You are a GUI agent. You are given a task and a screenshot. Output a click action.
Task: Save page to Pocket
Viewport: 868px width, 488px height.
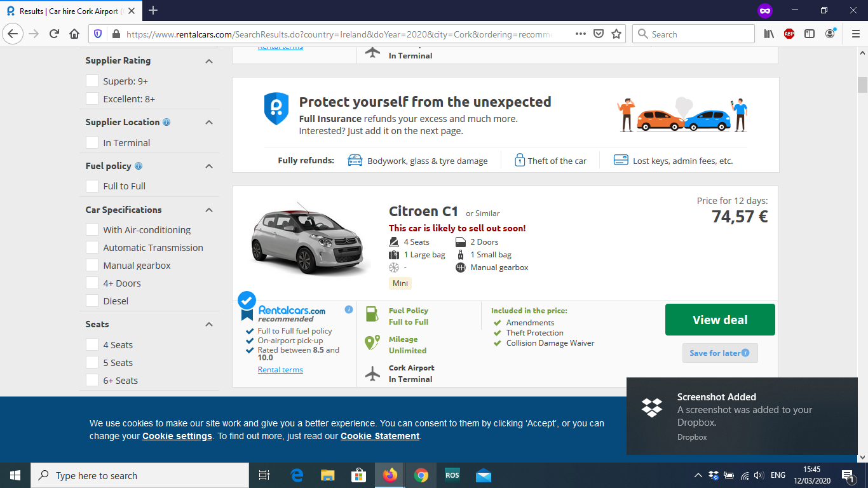pyautogui.click(x=599, y=34)
